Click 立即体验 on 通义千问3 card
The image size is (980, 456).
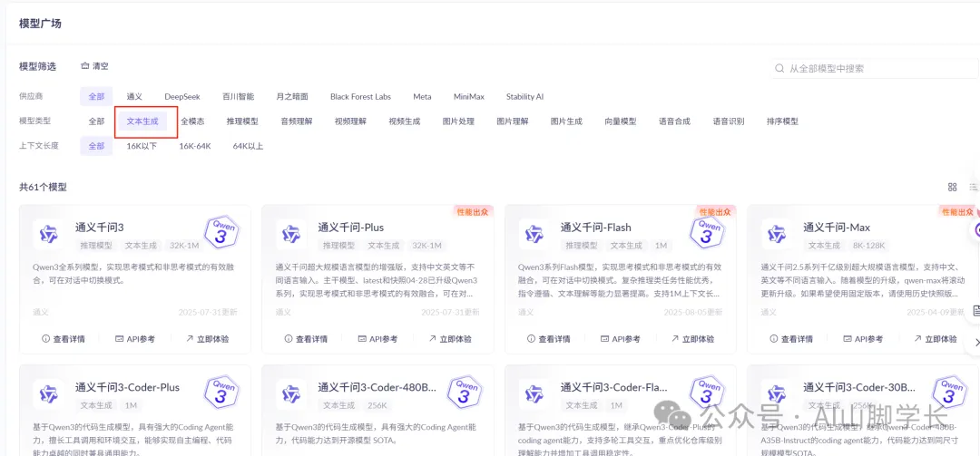point(207,339)
